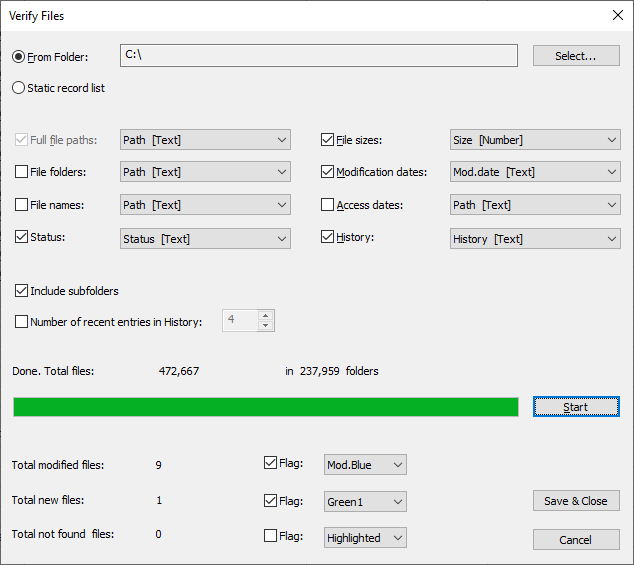The image size is (634, 565).
Task: Enable Number of recent entries in History
Action: coord(22,321)
